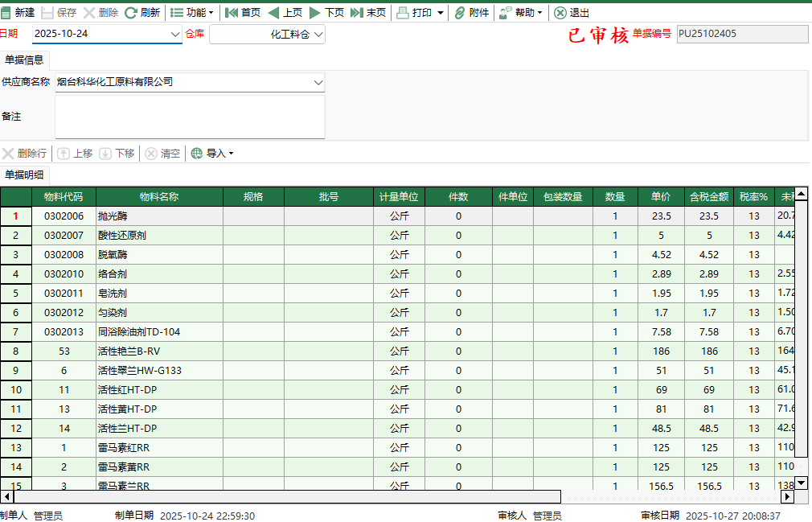Switch to the 单据信息 tab
Viewport: 812px width, 522px height.
[24, 60]
